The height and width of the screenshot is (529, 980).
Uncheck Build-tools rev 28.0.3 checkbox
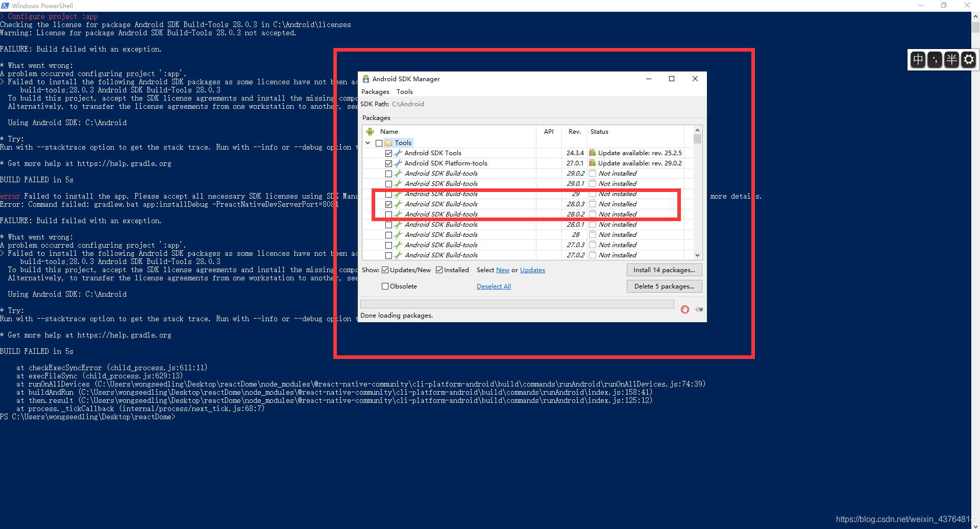[388, 204]
